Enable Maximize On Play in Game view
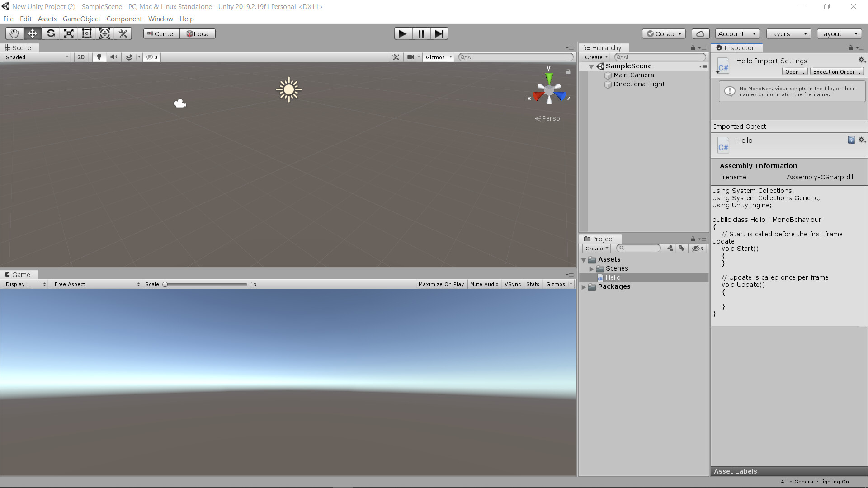Viewport: 868px width, 488px height. click(441, 284)
